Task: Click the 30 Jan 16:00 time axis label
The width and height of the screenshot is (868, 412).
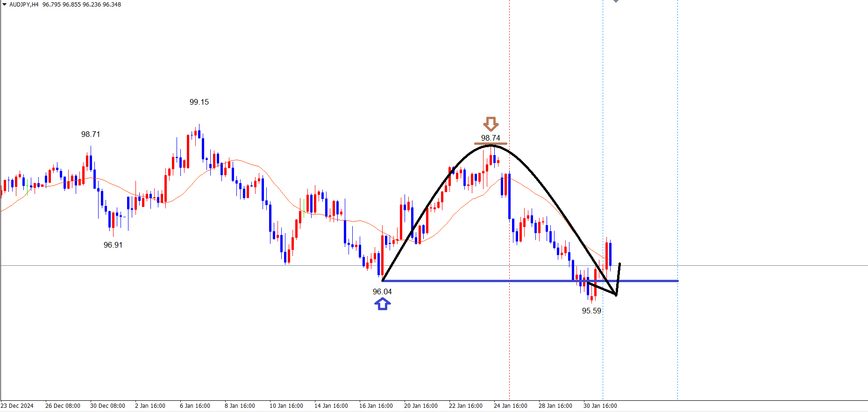Action: [600, 405]
